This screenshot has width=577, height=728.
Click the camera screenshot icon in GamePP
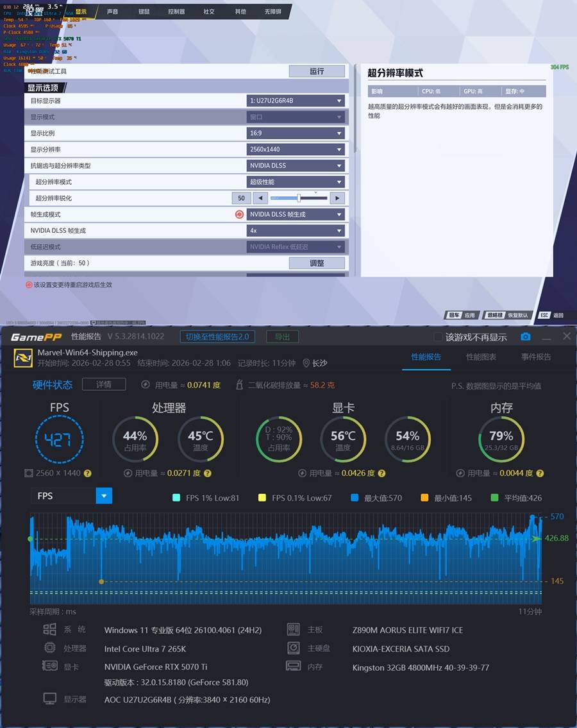point(526,337)
